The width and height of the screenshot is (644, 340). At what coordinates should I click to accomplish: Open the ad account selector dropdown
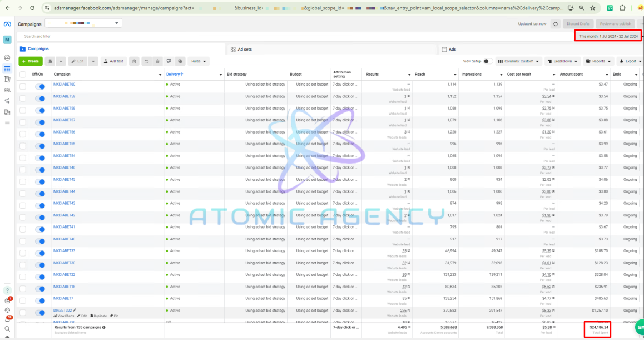(x=83, y=23)
